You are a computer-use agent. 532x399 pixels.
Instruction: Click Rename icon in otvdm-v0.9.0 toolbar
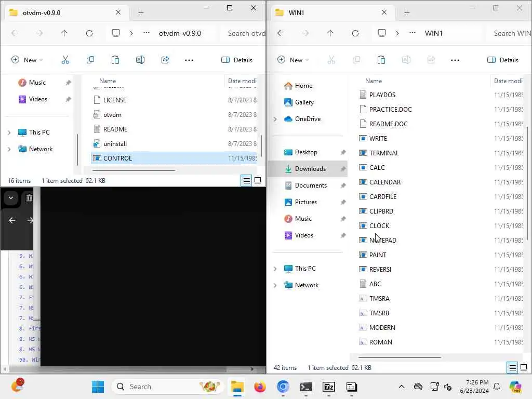[140, 60]
